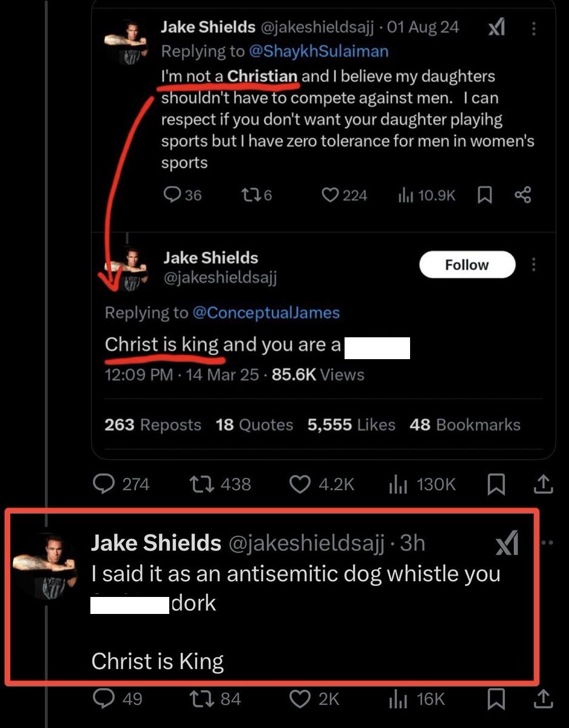The image size is (569, 728).
Task: Open the @ConceptualJames mention link
Action: tap(266, 312)
